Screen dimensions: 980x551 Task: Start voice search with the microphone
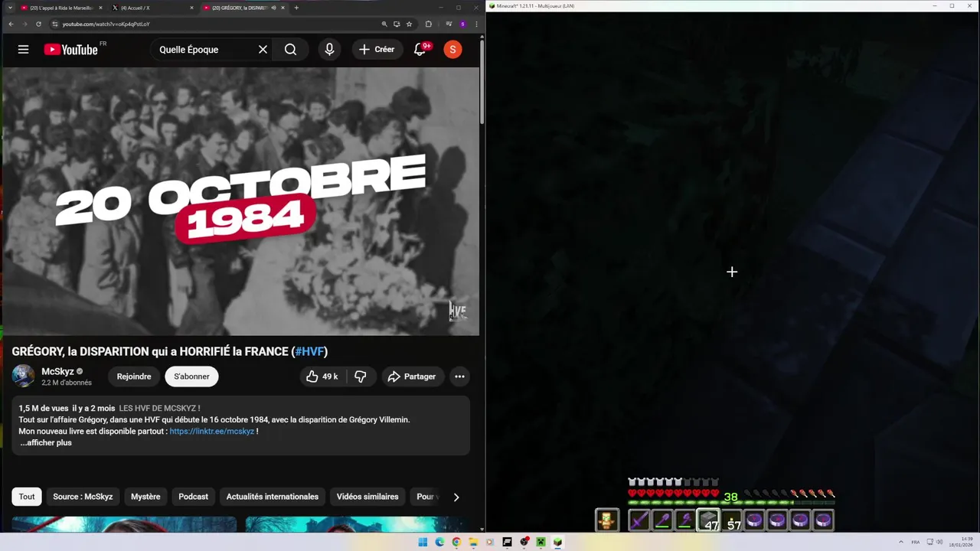point(329,50)
